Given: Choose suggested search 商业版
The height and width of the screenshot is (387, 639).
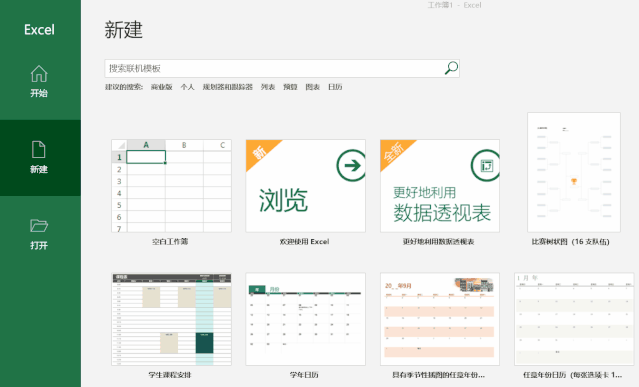Looking at the screenshot, I should [x=161, y=87].
